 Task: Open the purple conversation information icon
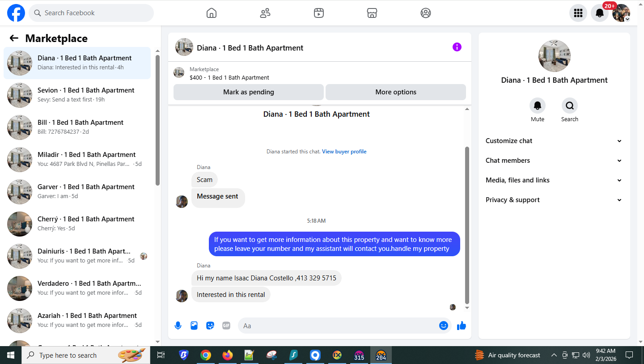457,47
